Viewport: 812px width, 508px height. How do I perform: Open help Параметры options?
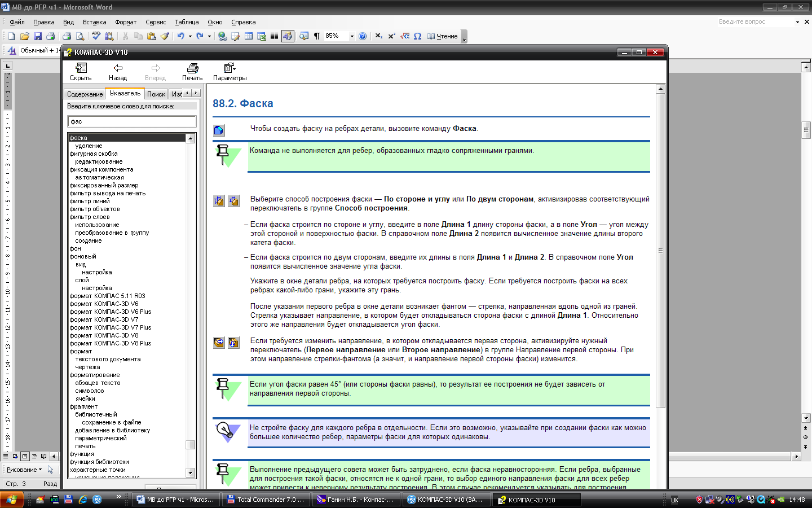coord(230,72)
